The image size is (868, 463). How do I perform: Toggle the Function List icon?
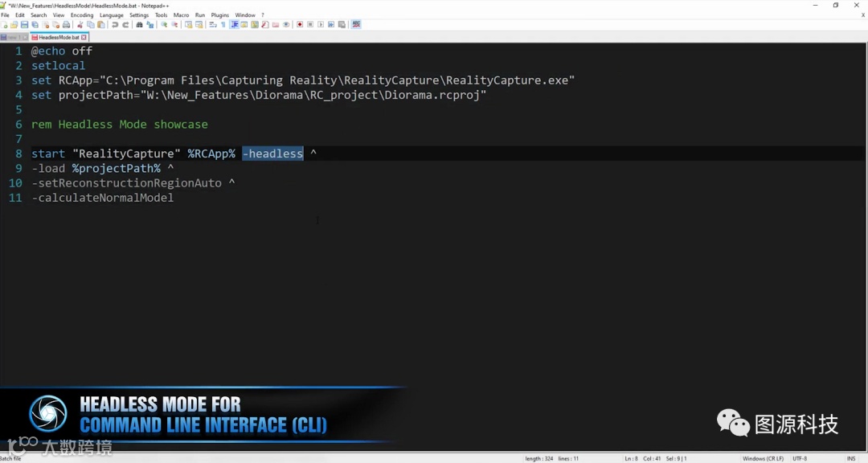click(x=265, y=24)
